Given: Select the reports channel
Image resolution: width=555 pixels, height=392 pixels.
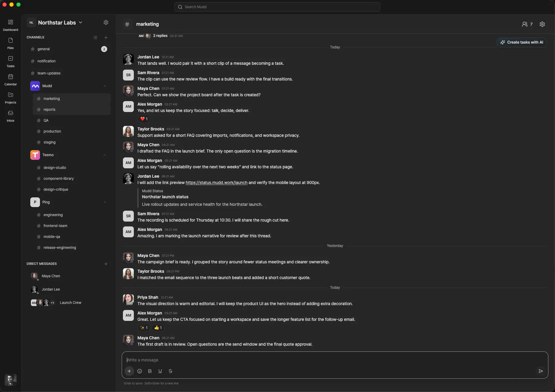Looking at the screenshot, I should tap(72, 110).
